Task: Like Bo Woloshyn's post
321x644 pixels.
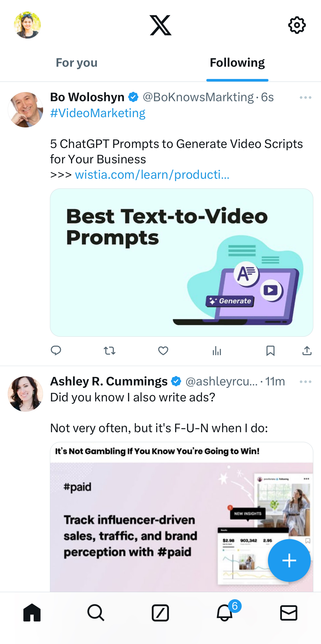Action: (163, 351)
